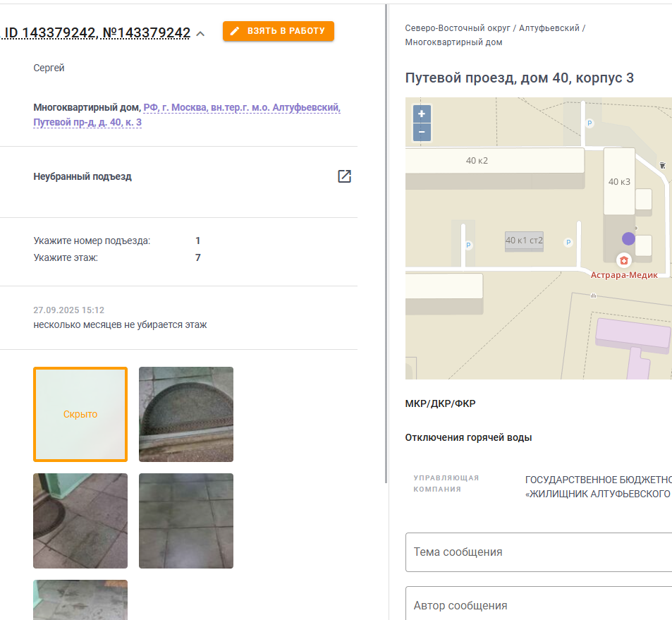The height and width of the screenshot is (620, 672).
Task: Select building 40 к2 on the map
Action: (494, 161)
